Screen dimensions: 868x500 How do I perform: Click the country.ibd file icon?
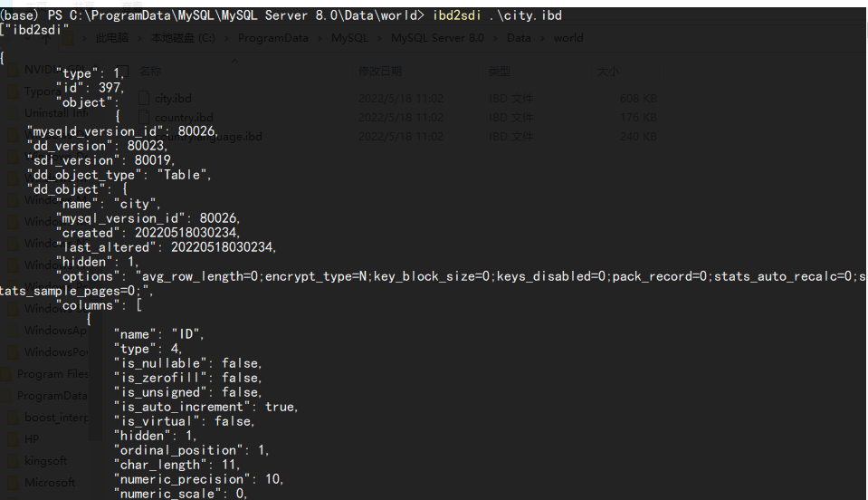pos(143,117)
